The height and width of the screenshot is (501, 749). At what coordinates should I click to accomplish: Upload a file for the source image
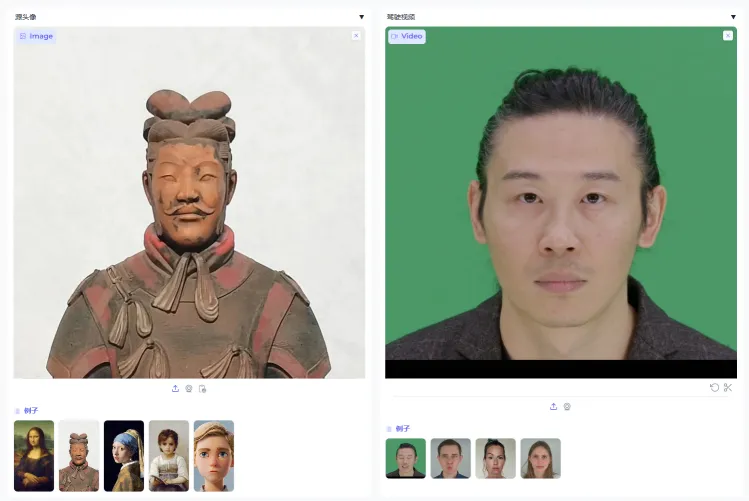175,389
